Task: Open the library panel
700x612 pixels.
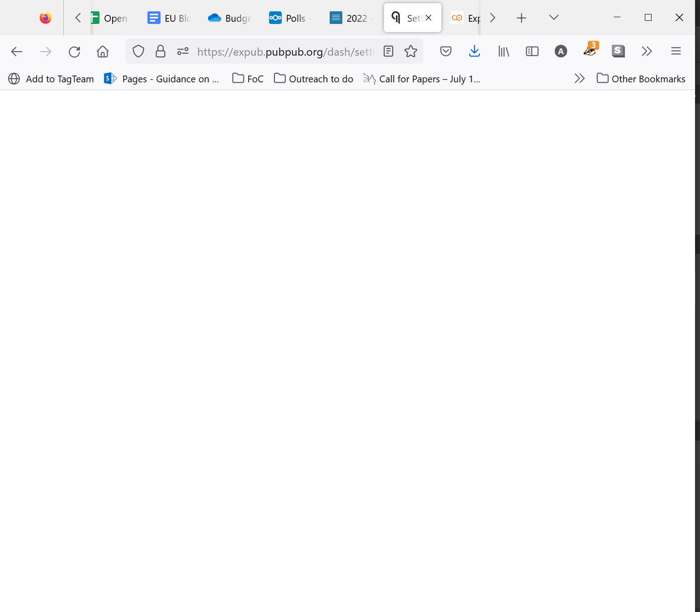Action: tap(503, 51)
